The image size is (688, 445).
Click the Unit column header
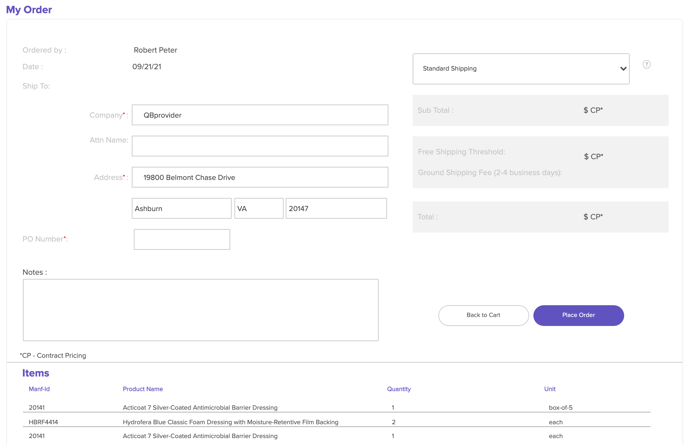[550, 389]
